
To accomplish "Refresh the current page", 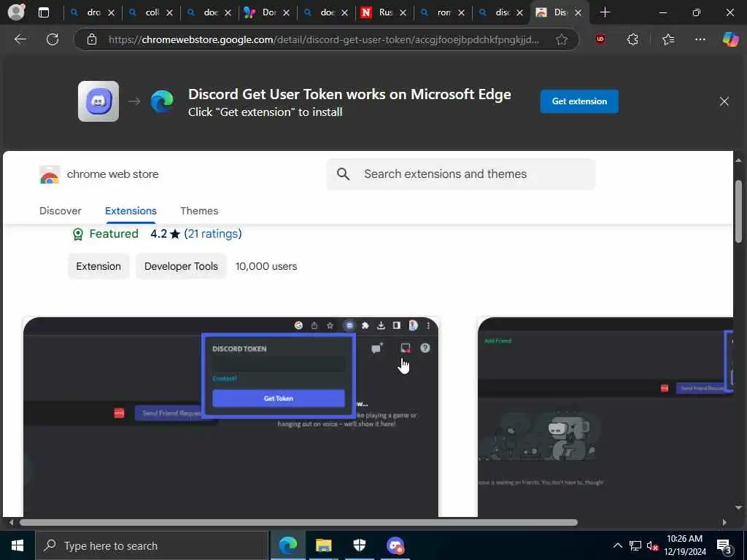I will pyautogui.click(x=53, y=39).
